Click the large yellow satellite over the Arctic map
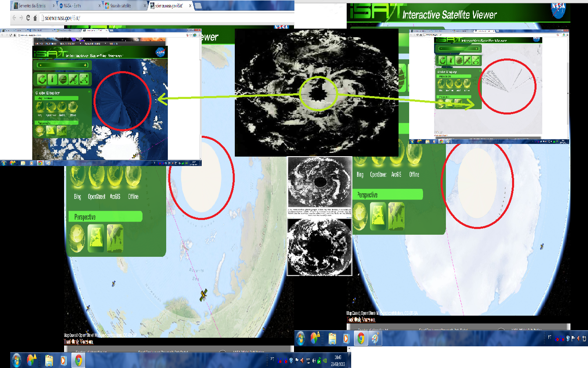 pyautogui.click(x=204, y=295)
